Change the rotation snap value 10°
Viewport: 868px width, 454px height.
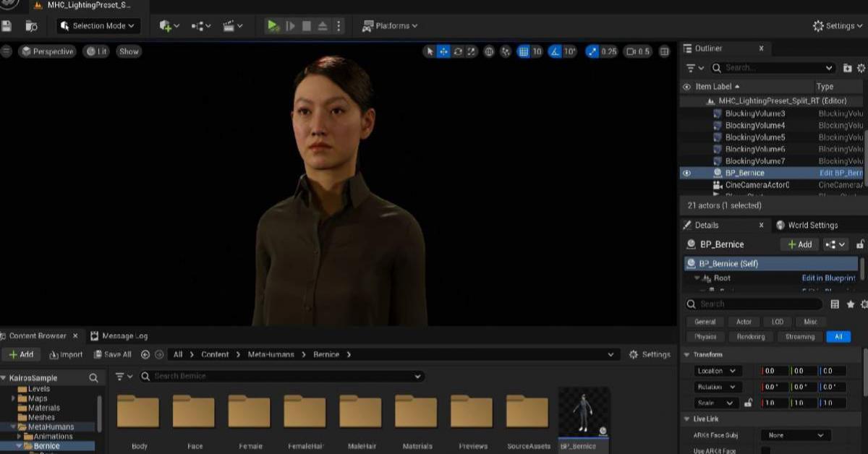click(571, 51)
